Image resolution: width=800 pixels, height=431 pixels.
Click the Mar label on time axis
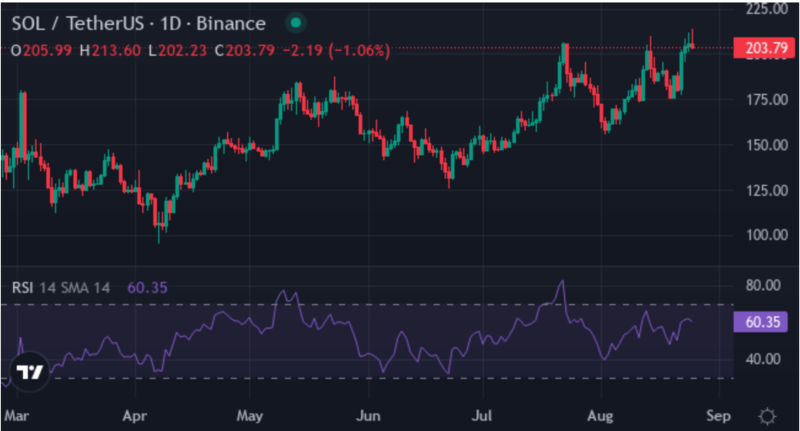tap(15, 413)
